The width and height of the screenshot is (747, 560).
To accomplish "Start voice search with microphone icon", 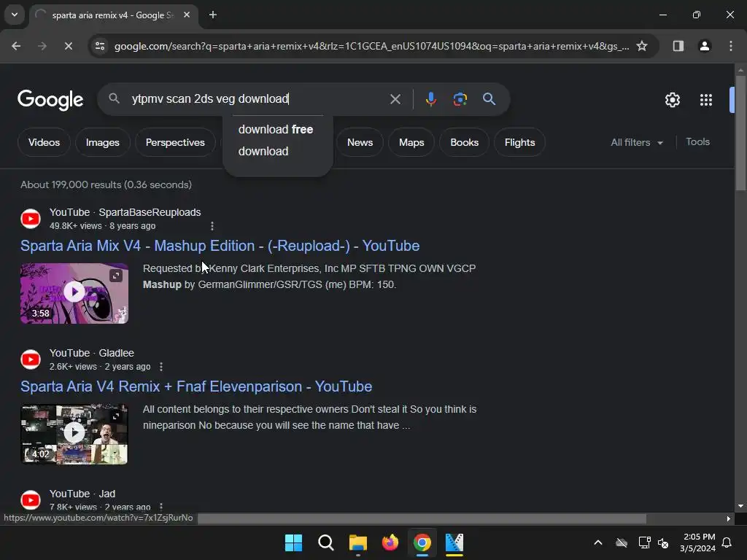I will click(x=430, y=99).
